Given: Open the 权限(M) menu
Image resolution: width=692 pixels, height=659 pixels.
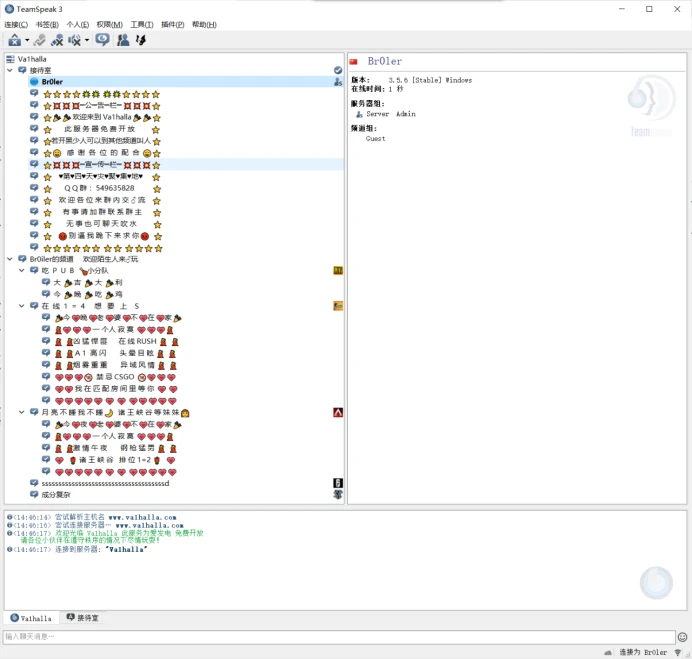Looking at the screenshot, I should (109, 25).
